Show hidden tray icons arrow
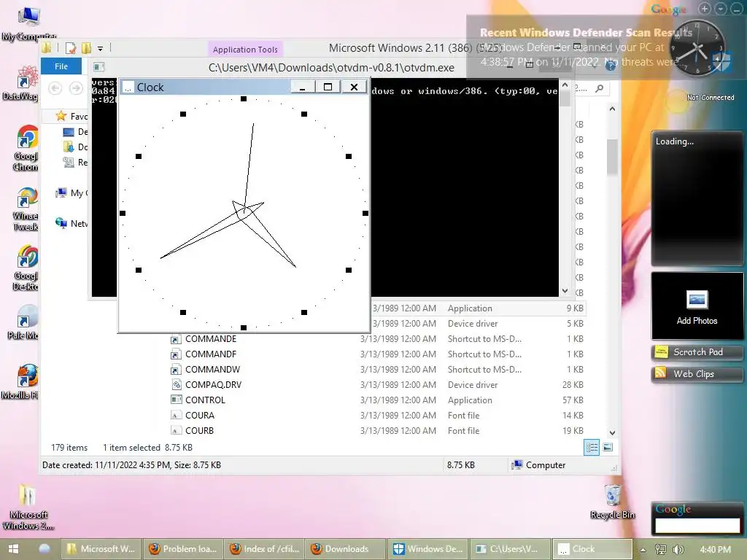 pos(643,550)
